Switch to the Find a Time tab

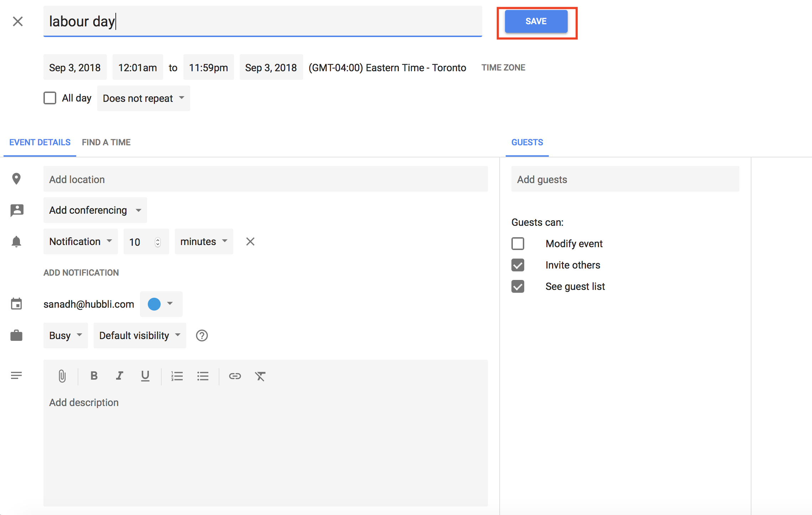coord(106,142)
